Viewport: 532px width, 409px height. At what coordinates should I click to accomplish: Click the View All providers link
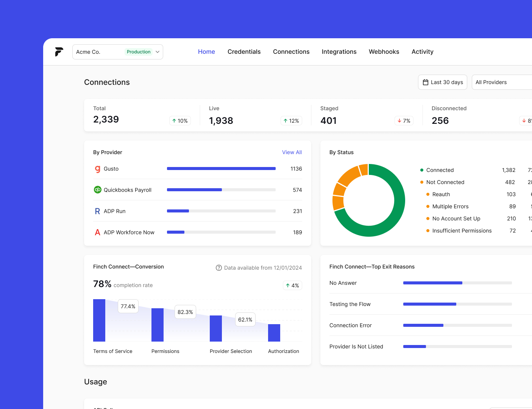click(292, 152)
